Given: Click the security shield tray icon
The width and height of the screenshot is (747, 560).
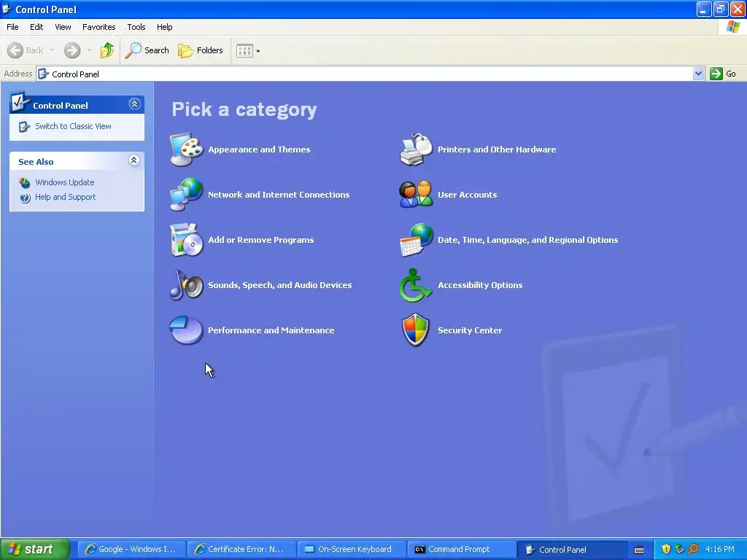Looking at the screenshot, I should [x=666, y=549].
